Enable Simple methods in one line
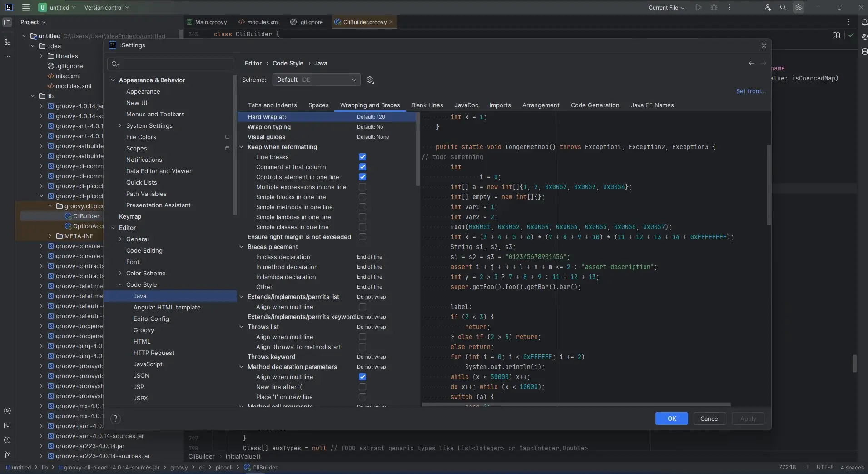868x474 pixels. [362, 207]
